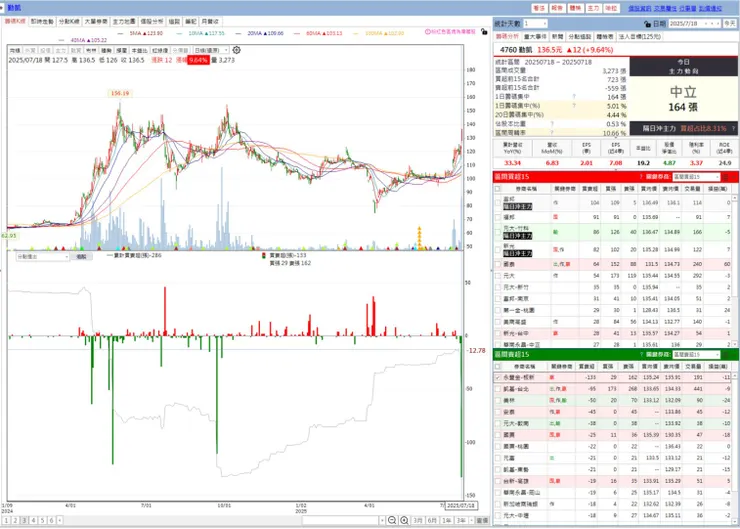Open indicator dropdown above lower sub-chart

pyautogui.click(x=42, y=257)
